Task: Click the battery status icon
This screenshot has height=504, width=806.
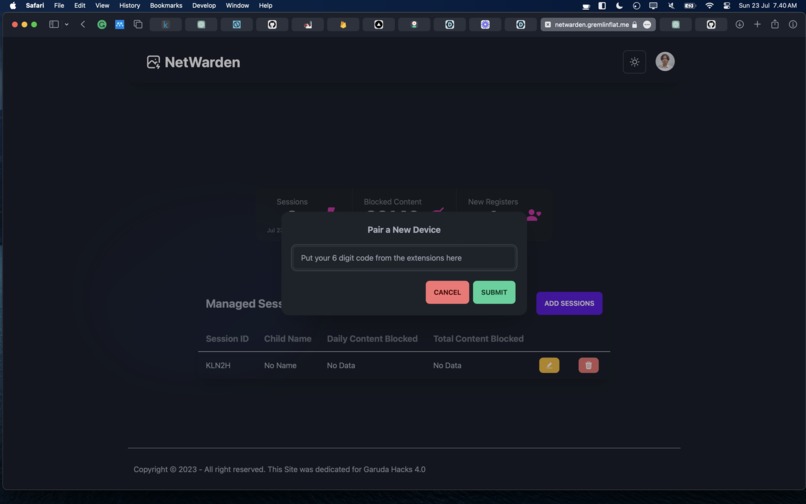Action: 690,6
